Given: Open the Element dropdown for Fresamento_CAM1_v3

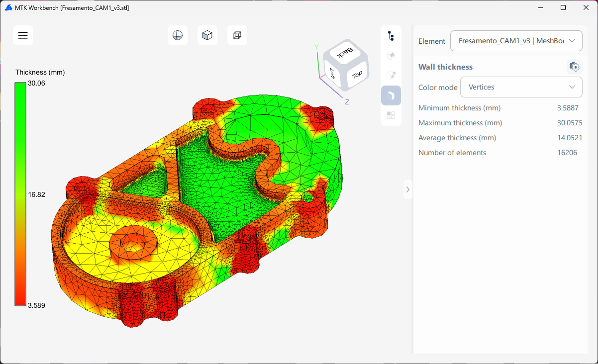Looking at the screenshot, I should tap(516, 41).
